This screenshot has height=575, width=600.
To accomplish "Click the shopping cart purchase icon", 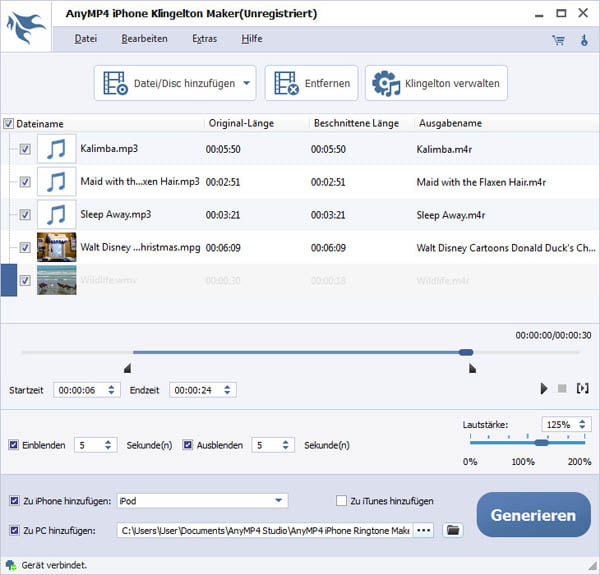I will pos(558,40).
